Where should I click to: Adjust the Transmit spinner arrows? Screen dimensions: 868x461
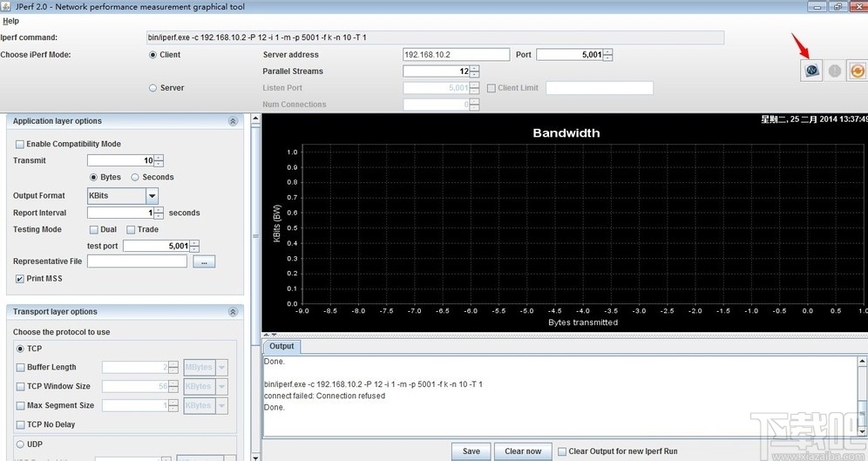point(159,160)
